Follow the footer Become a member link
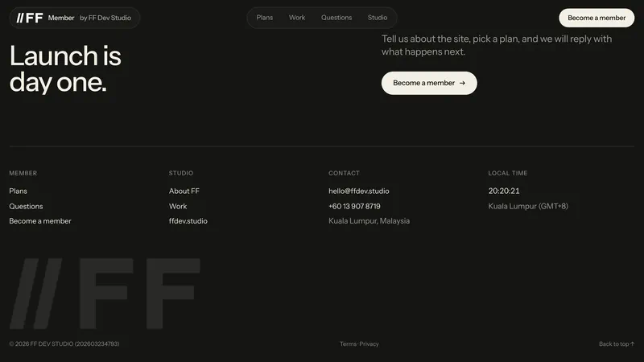 (x=40, y=220)
